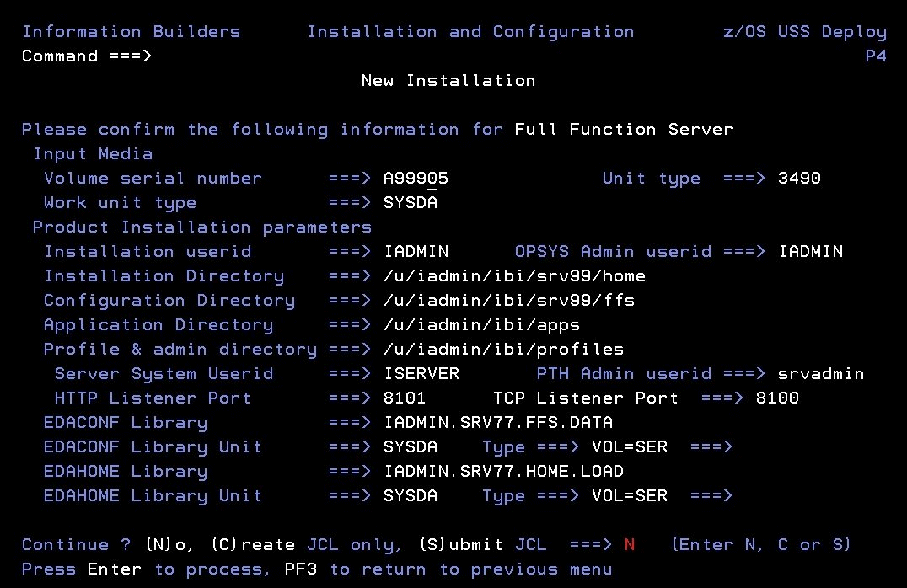This screenshot has height=588, width=907.
Task: Select the EDACONF Library Type VOL=SER field
Action: tap(630, 447)
